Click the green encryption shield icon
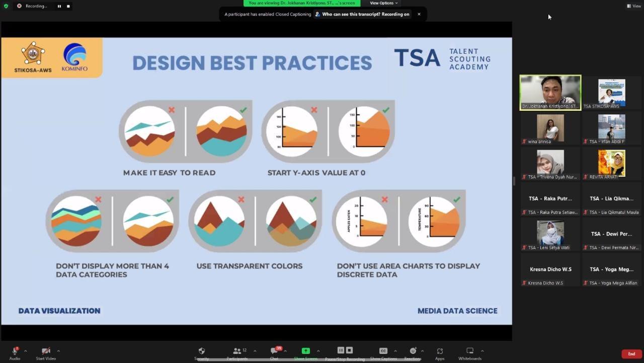644x363 pixels. click(6, 6)
